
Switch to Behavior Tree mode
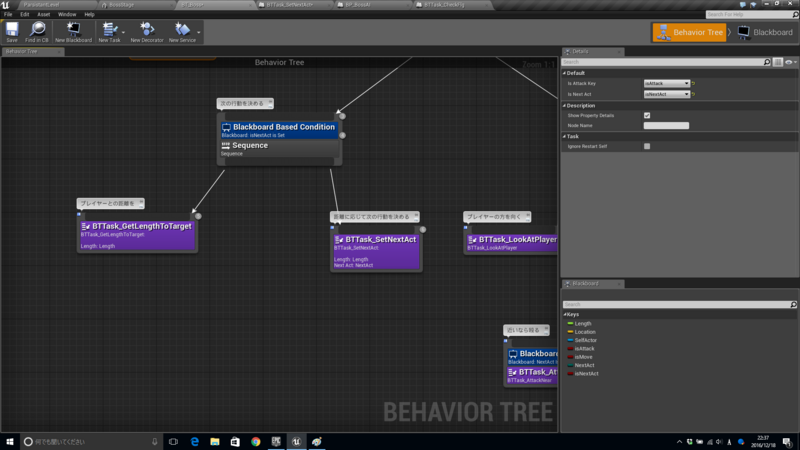(689, 32)
